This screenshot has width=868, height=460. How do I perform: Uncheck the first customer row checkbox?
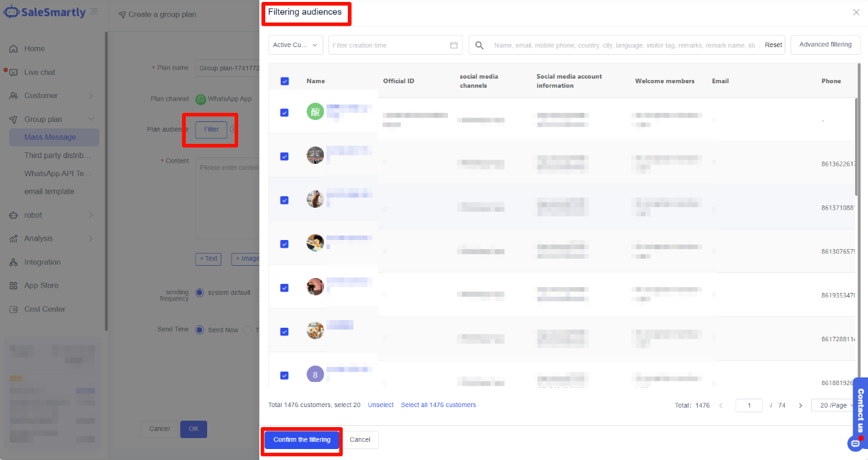tap(285, 112)
